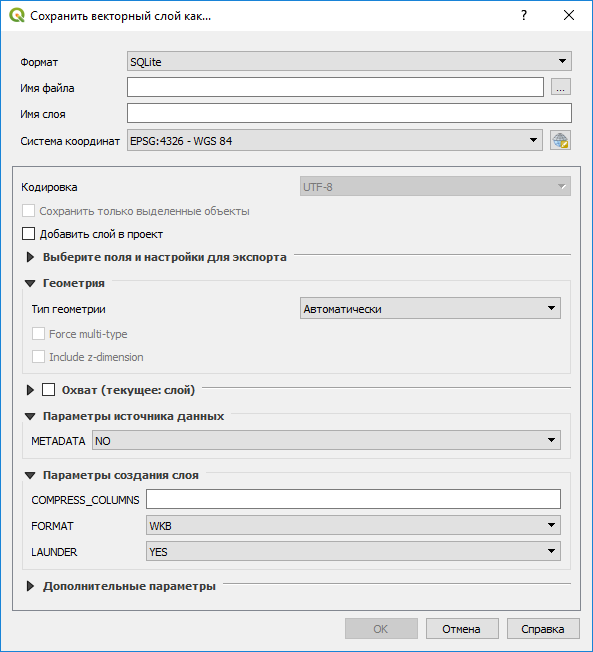This screenshot has width=593, height=652.
Task: Click the Отмена button
Action: coord(462,628)
